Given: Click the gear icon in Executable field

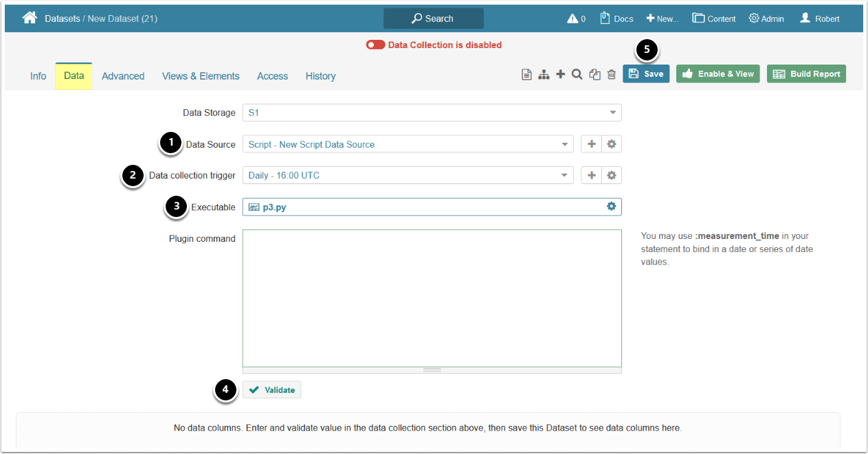Looking at the screenshot, I should click(611, 206).
